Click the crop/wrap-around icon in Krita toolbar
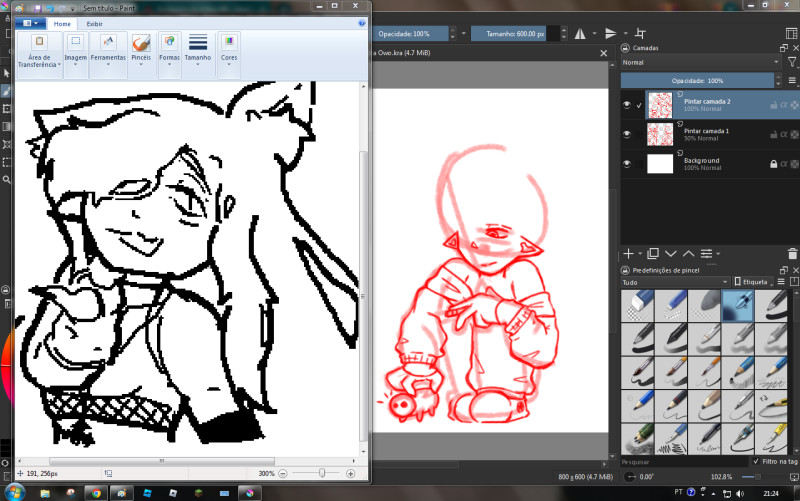This screenshot has height=501, width=800. click(x=641, y=32)
